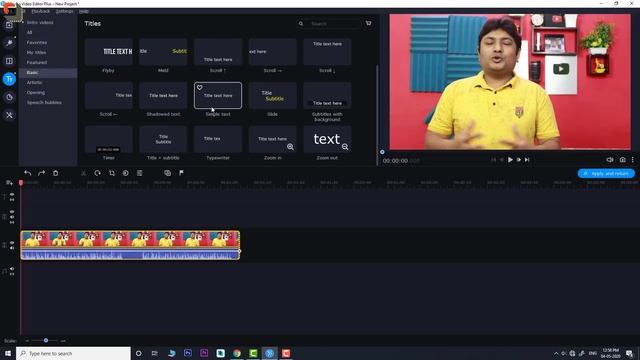Image resolution: width=640 pixels, height=360 pixels.
Task: Select the Typewriter title thumbnail
Action: 218,139
